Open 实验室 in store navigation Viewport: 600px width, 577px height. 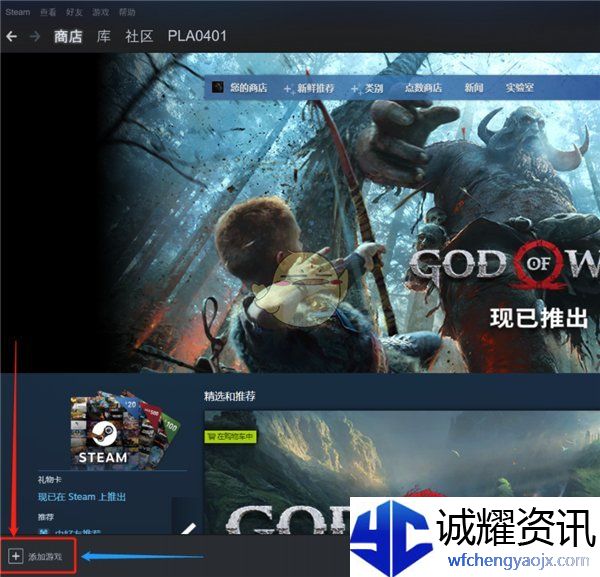tap(520, 88)
